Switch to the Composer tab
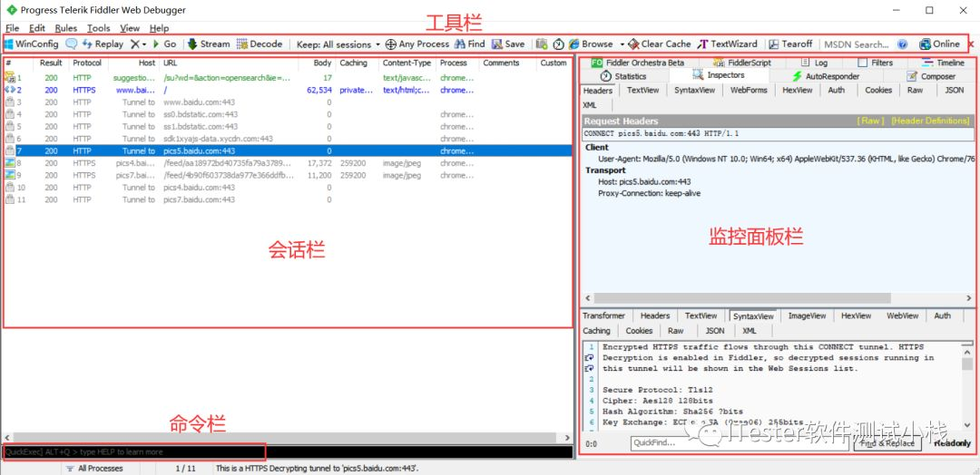Screen dimensions: 980x475 931,76
